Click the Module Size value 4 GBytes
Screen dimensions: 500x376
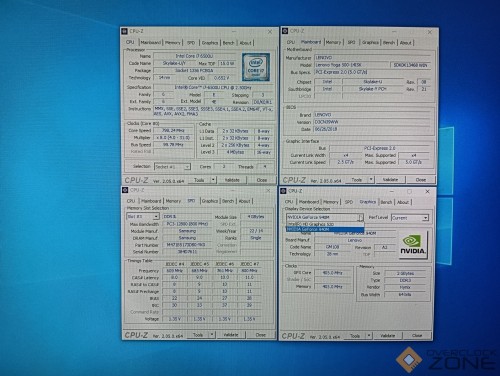click(256, 217)
